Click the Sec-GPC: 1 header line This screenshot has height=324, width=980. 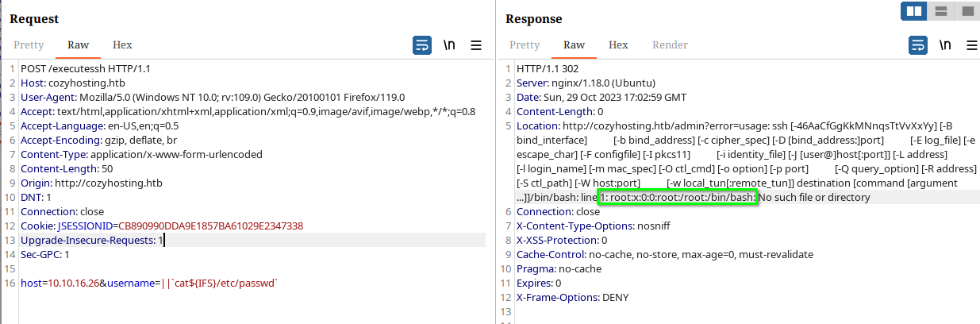pyautogui.click(x=45, y=255)
